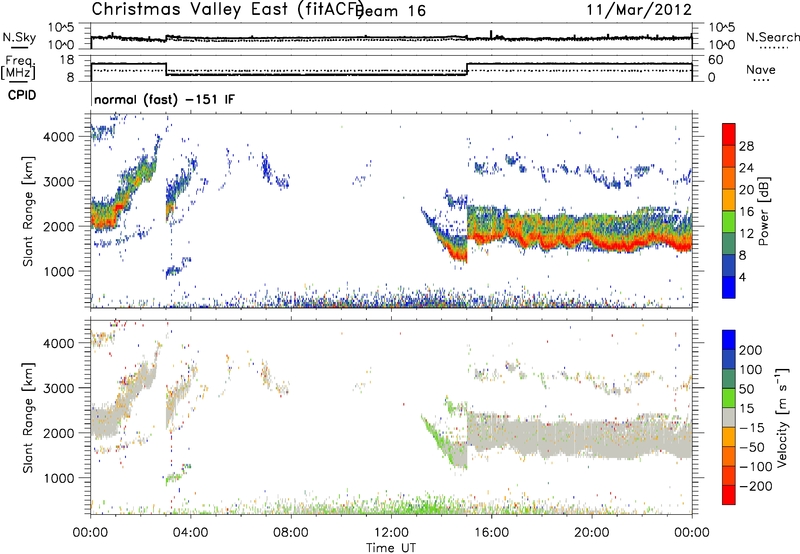800x554 pixels.
Task: Click the "-15" tick on Velocity color bar
Action: [752, 427]
